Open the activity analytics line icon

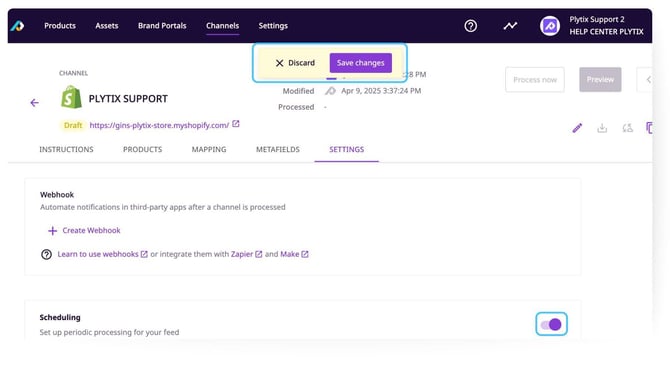point(510,26)
